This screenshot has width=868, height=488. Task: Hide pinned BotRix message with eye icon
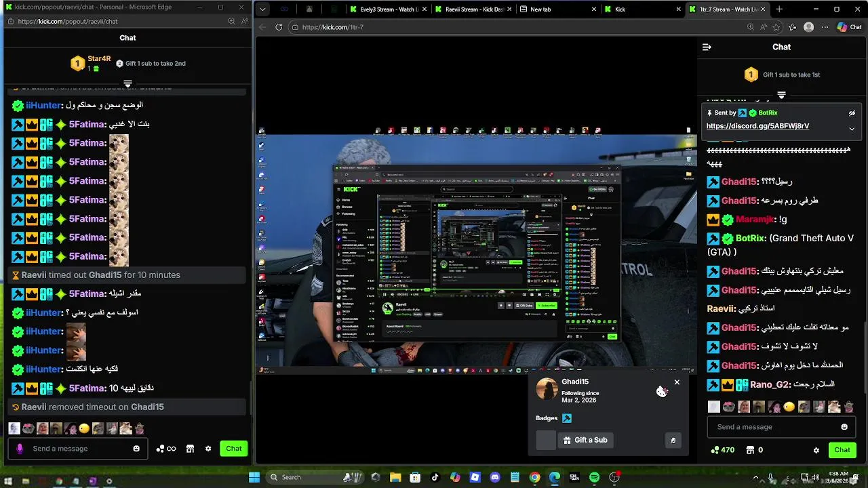pos(852,113)
